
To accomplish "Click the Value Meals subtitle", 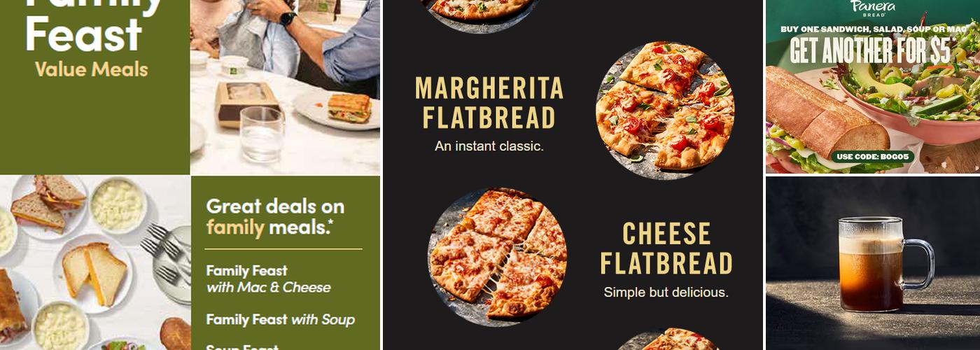I will coord(91,69).
